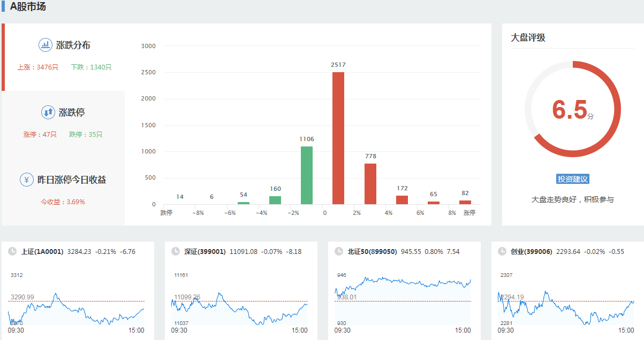Open the 创业(399006) index link

click(x=531, y=251)
